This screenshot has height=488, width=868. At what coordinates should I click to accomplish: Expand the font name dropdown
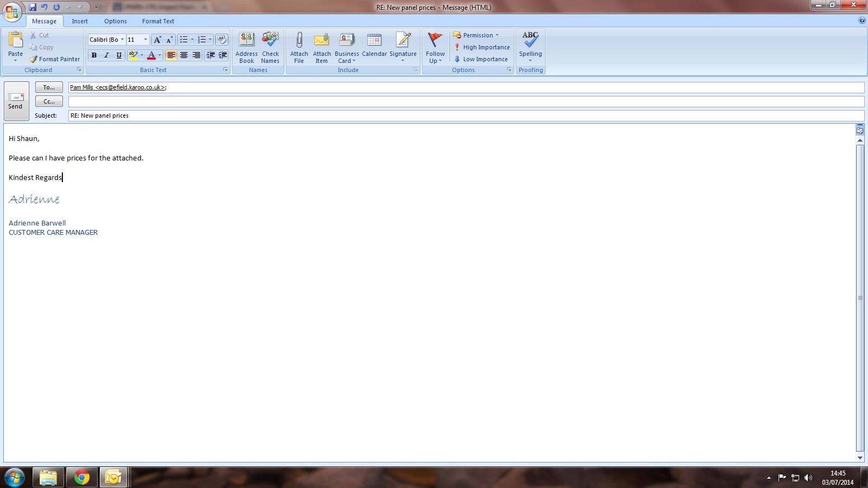tap(122, 40)
